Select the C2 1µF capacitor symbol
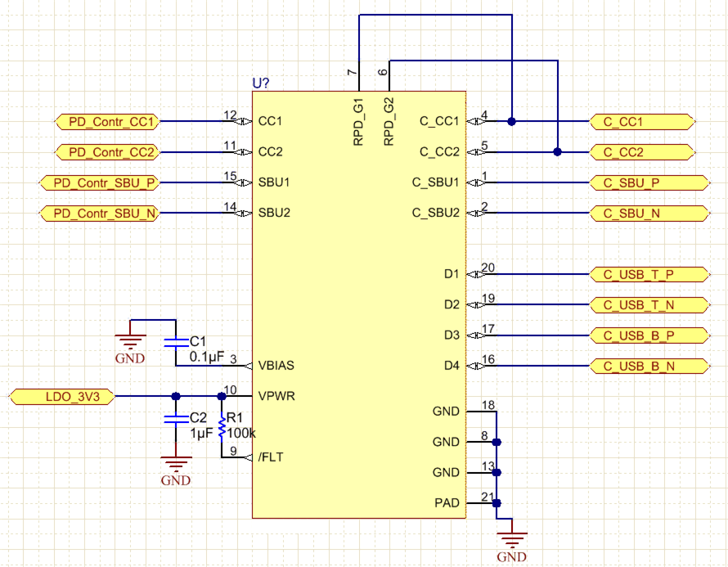 [x=174, y=420]
